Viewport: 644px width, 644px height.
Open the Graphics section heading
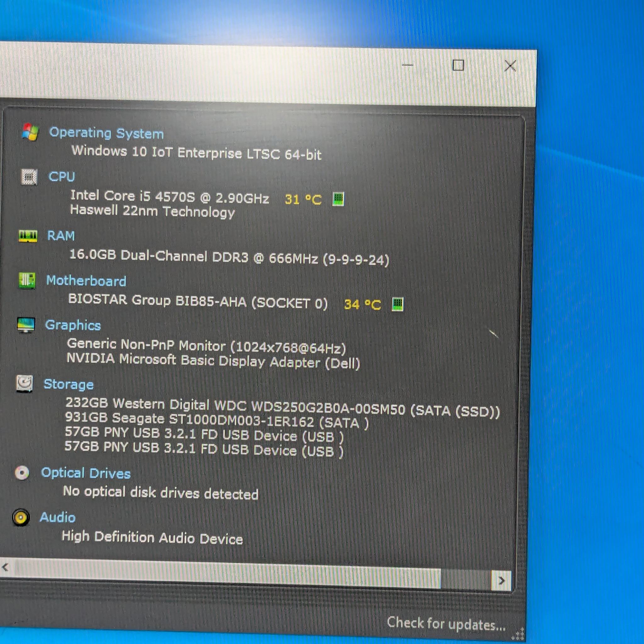[73, 325]
